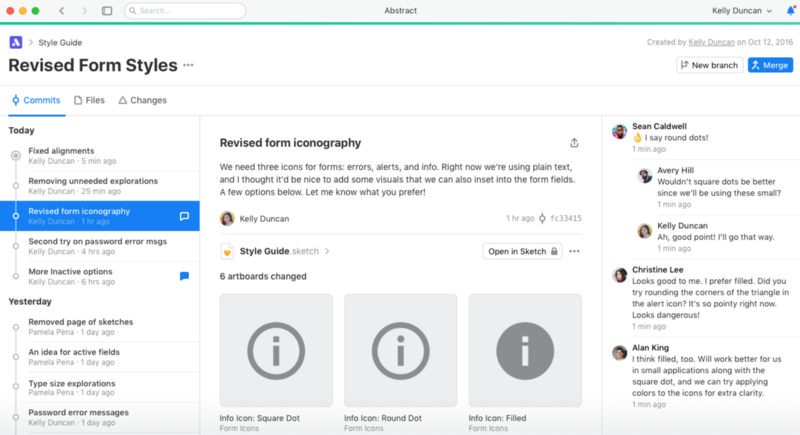This screenshot has height=435, width=800.
Task: Click the breadcrumb chevron before Style Guide
Action: point(31,42)
